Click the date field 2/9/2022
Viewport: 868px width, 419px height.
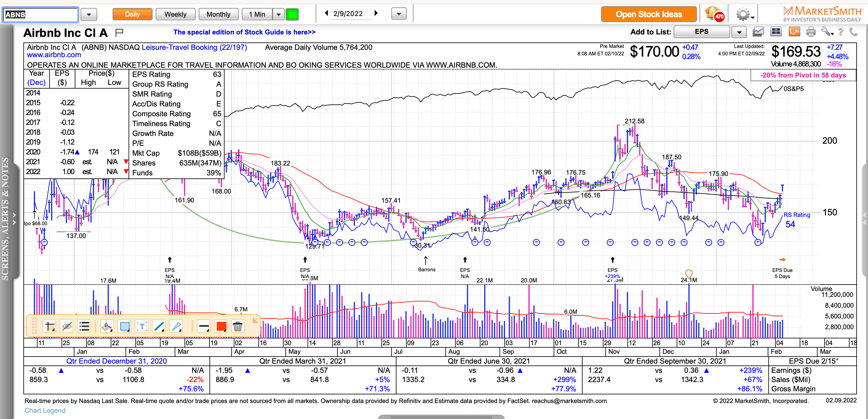click(351, 14)
